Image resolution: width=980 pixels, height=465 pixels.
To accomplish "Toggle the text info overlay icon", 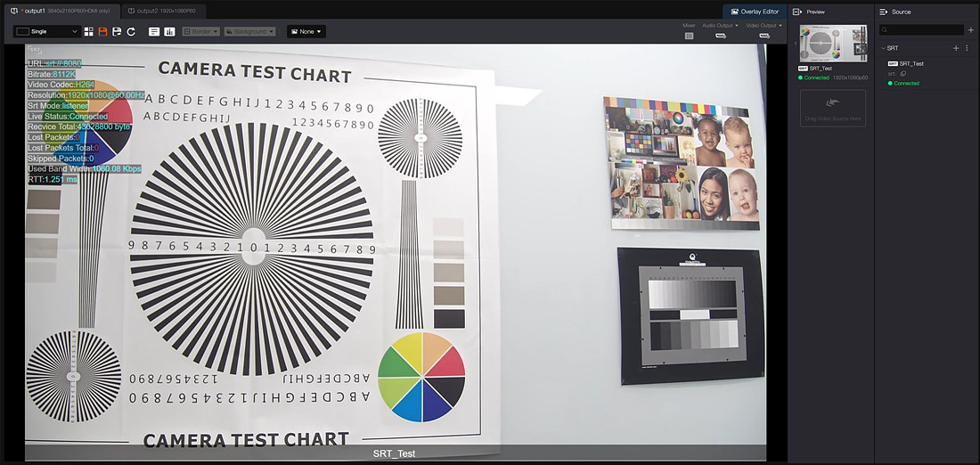I will (x=154, y=31).
